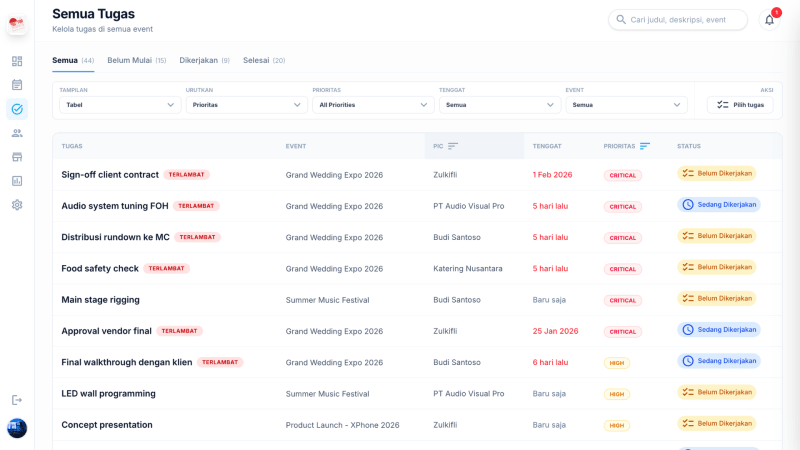Switch to the Selesai tab
The height and width of the screenshot is (450, 800).
pos(264,60)
